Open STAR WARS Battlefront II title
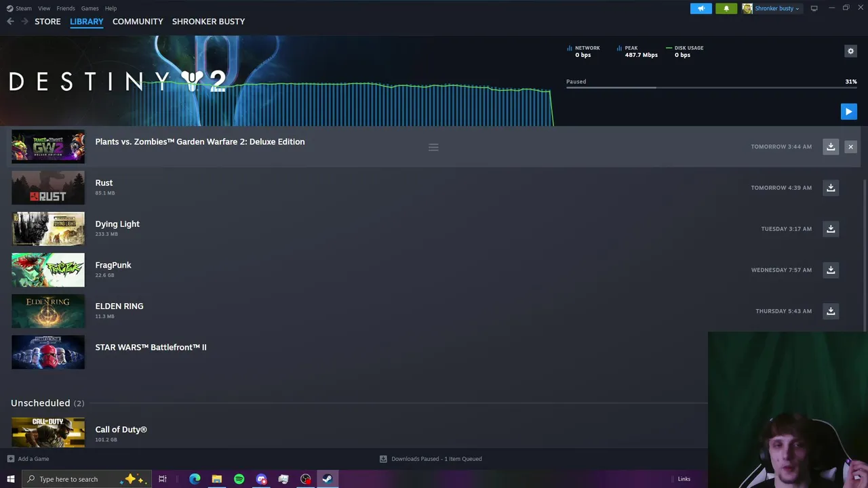 [151, 347]
